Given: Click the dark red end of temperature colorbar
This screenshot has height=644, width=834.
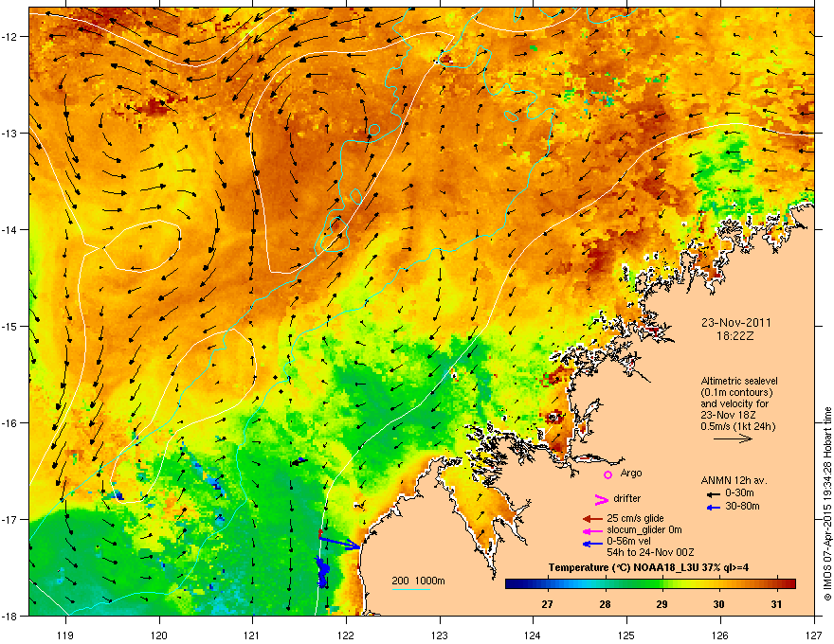Looking at the screenshot, I should tap(790, 584).
